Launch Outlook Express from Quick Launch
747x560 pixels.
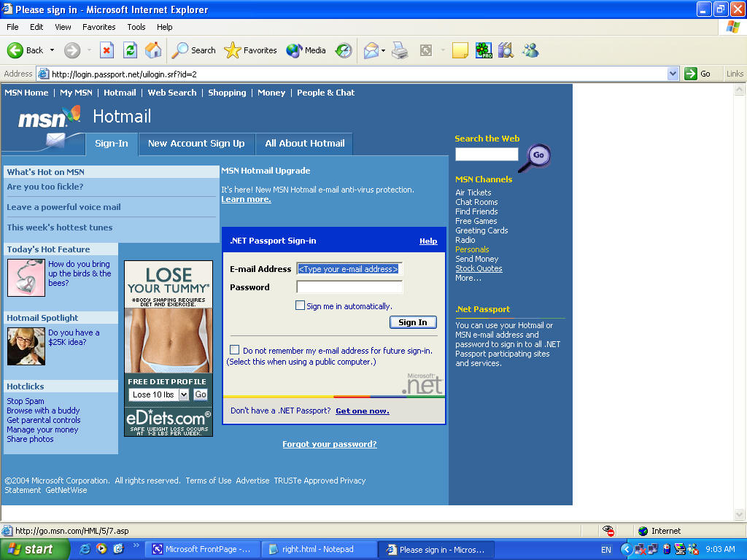tap(118, 549)
